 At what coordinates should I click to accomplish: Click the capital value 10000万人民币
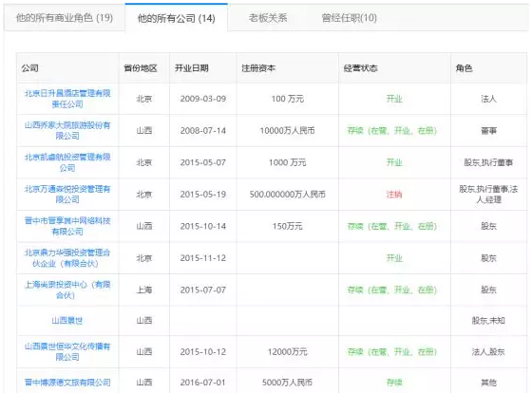tap(287, 131)
